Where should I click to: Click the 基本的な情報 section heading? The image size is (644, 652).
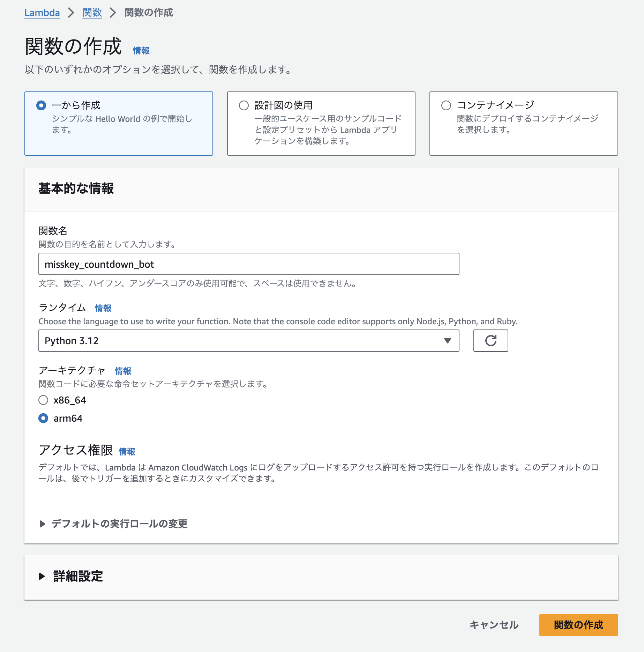76,188
